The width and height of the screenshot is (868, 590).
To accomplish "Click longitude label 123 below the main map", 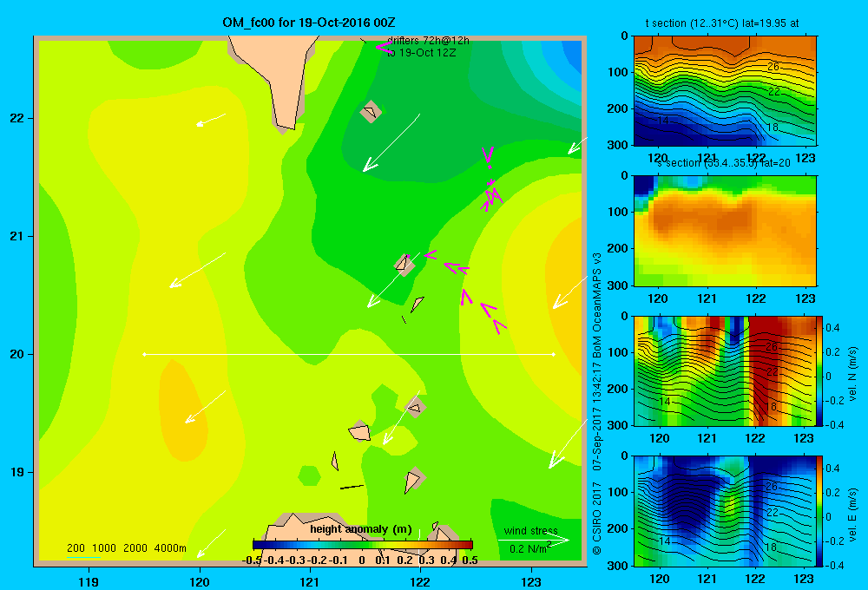I will (531, 581).
